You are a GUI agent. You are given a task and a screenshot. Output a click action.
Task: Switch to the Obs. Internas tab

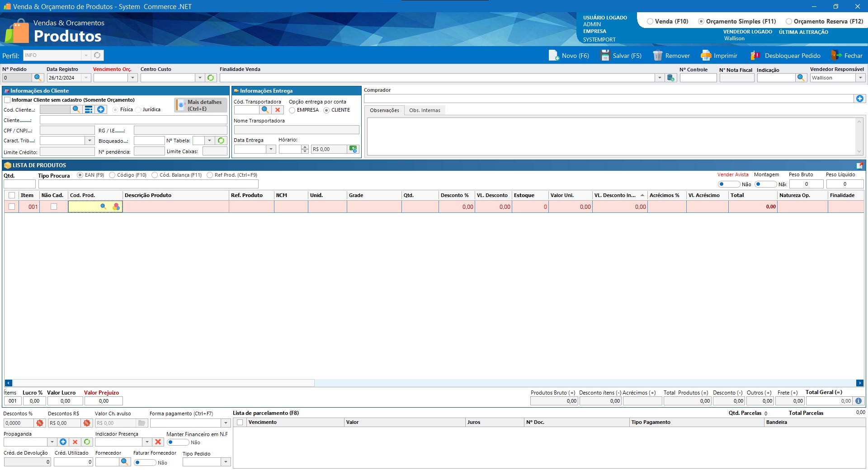click(424, 110)
